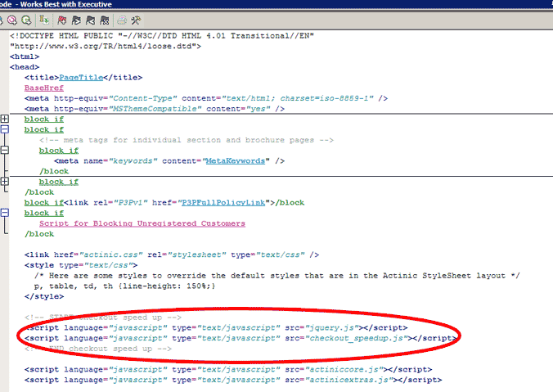553x392 pixels.
Task: Click the printer icon in toolbar
Action: coord(121,20)
